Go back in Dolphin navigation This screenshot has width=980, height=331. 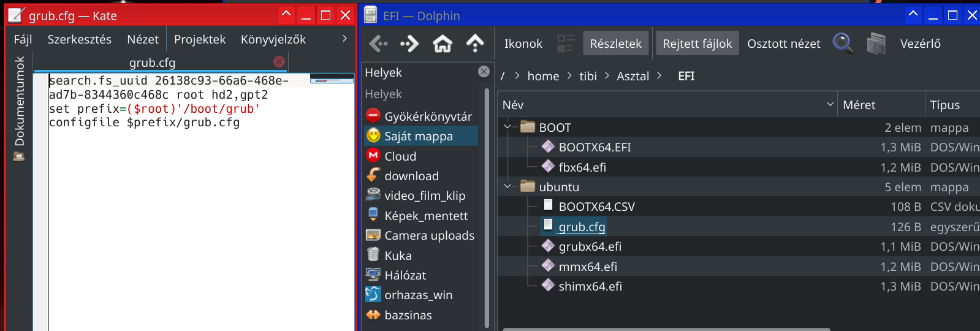click(x=378, y=44)
